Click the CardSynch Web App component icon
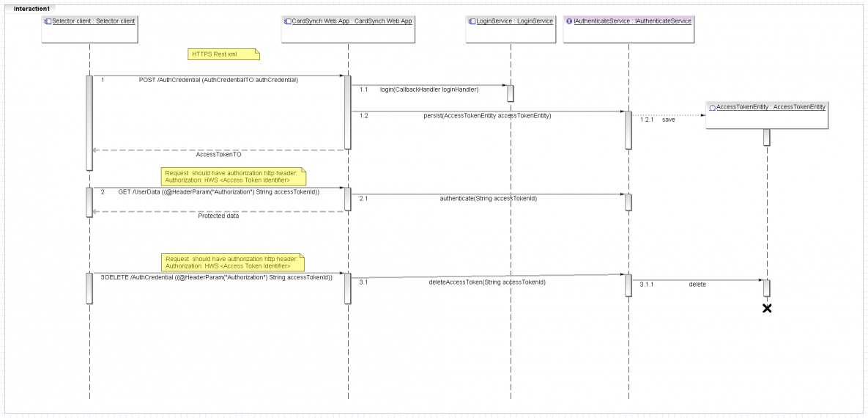868x418 pixels. pos(287,21)
